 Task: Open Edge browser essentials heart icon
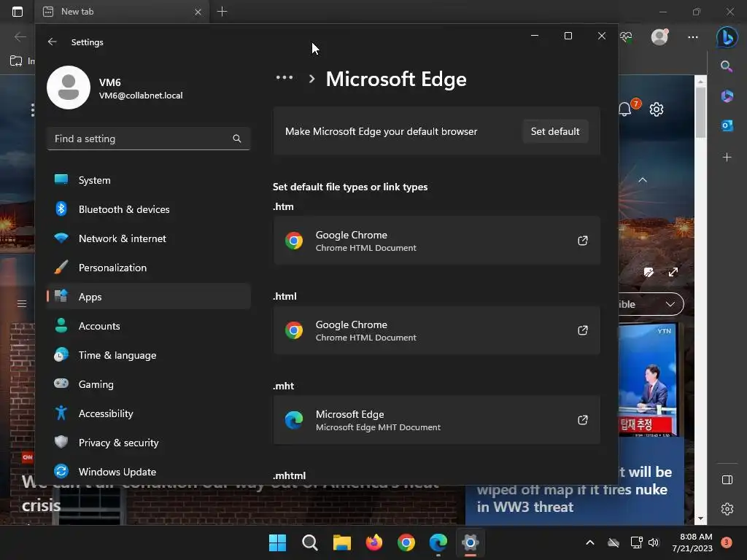[626, 36]
